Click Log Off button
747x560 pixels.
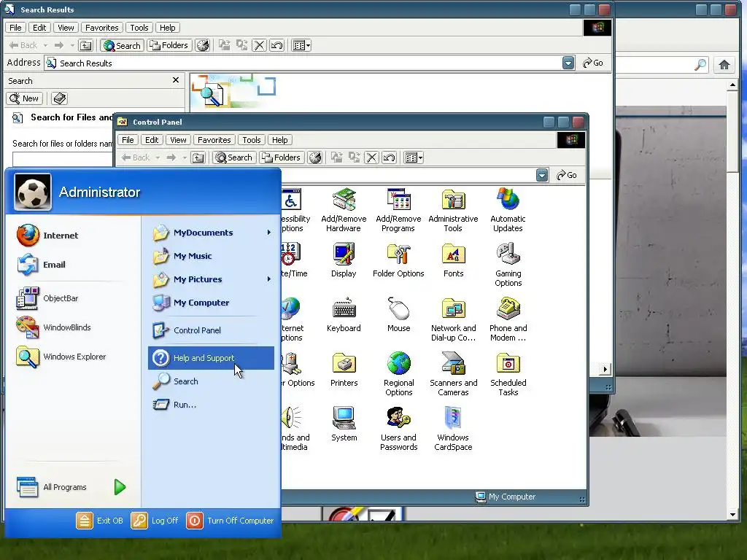155,521
